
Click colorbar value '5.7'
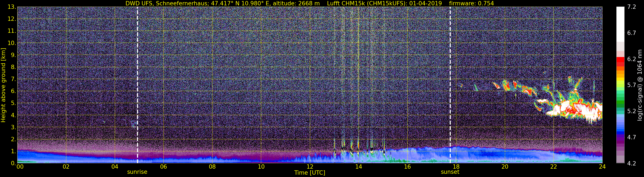point(632,85)
